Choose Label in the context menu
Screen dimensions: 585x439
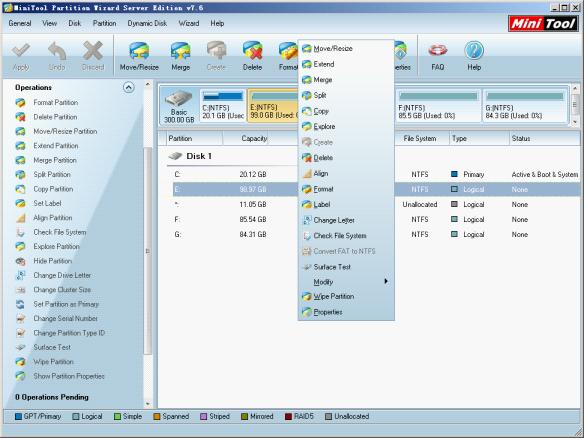[x=346, y=205]
